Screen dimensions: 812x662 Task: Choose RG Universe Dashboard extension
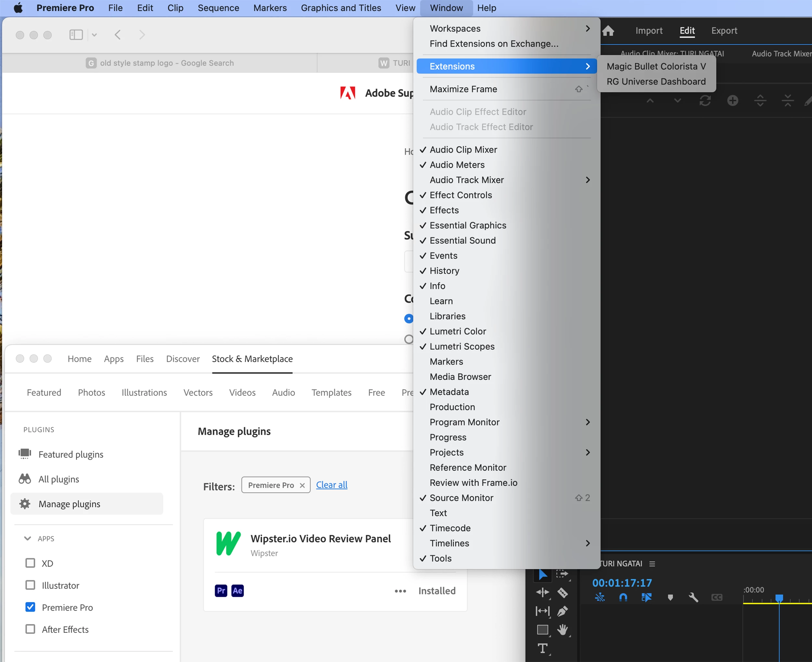coord(655,81)
